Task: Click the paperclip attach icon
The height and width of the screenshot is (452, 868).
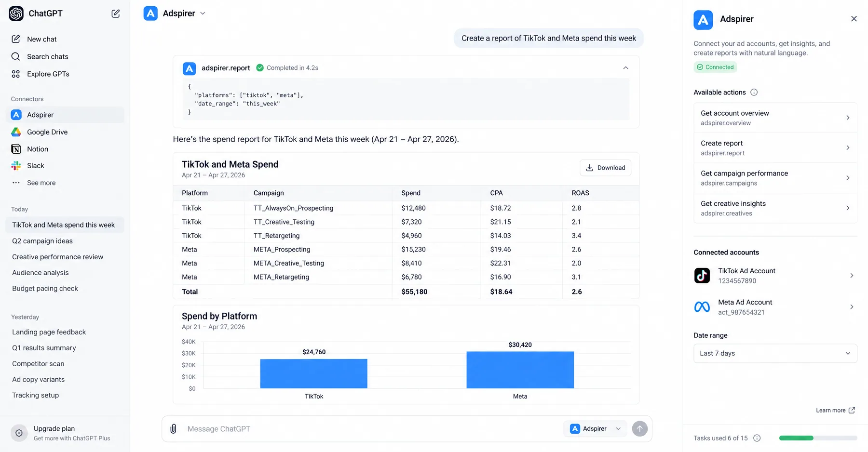Action: tap(174, 429)
